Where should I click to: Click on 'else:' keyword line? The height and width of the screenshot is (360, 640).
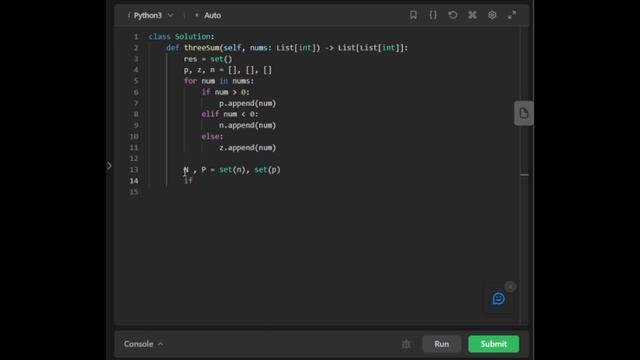click(212, 136)
